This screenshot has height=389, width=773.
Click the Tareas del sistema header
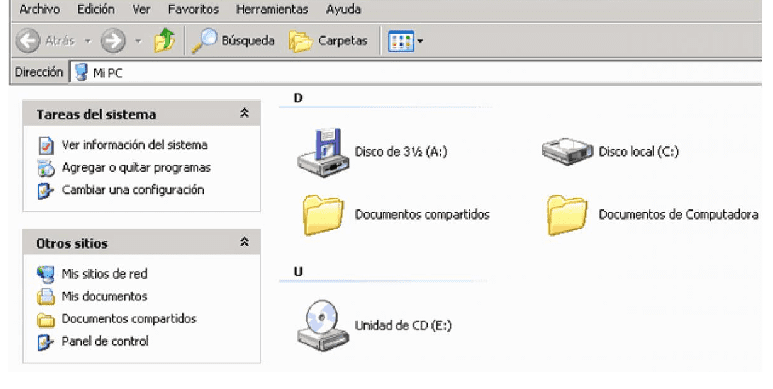click(x=141, y=114)
